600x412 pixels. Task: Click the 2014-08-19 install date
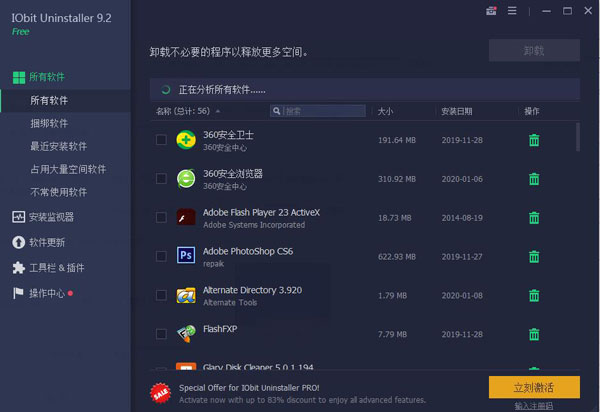click(x=462, y=218)
